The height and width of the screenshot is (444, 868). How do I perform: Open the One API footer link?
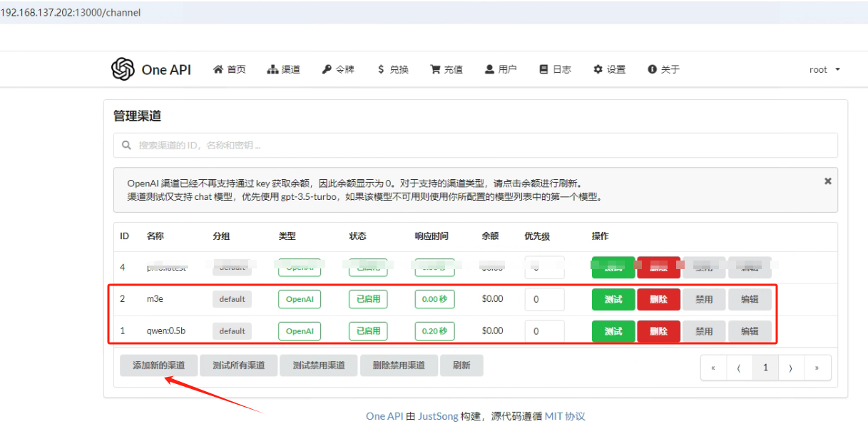click(x=384, y=416)
